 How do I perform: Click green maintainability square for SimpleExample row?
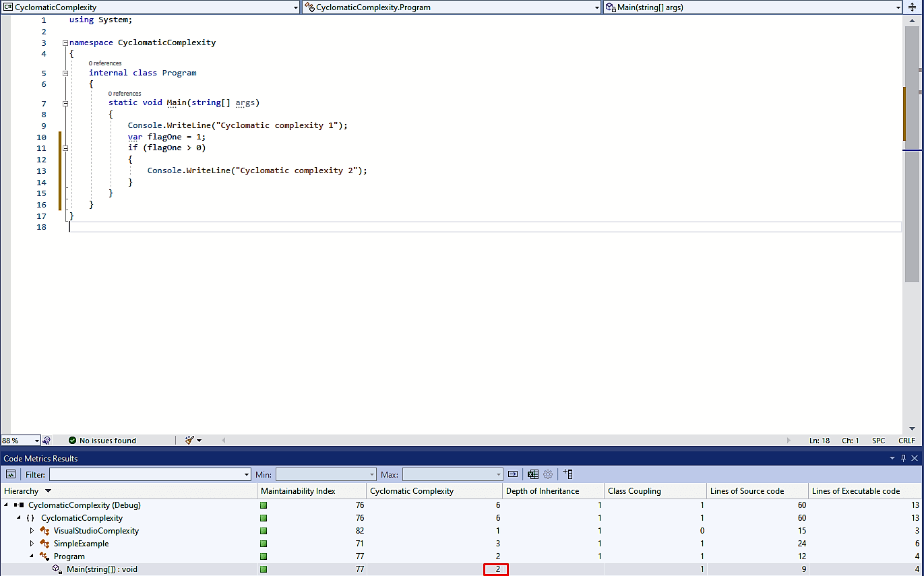264,544
